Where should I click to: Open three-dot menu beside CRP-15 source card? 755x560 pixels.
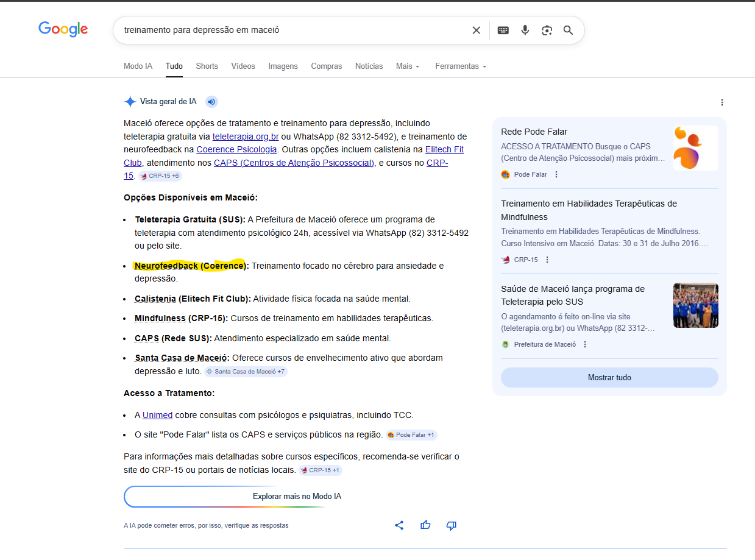point(547,260)
